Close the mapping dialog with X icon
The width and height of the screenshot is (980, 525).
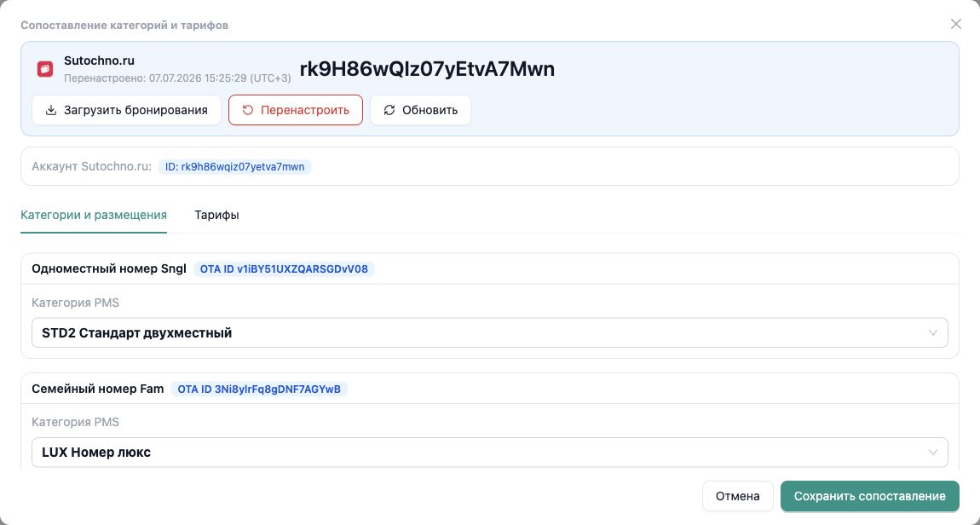coord(955,24)
